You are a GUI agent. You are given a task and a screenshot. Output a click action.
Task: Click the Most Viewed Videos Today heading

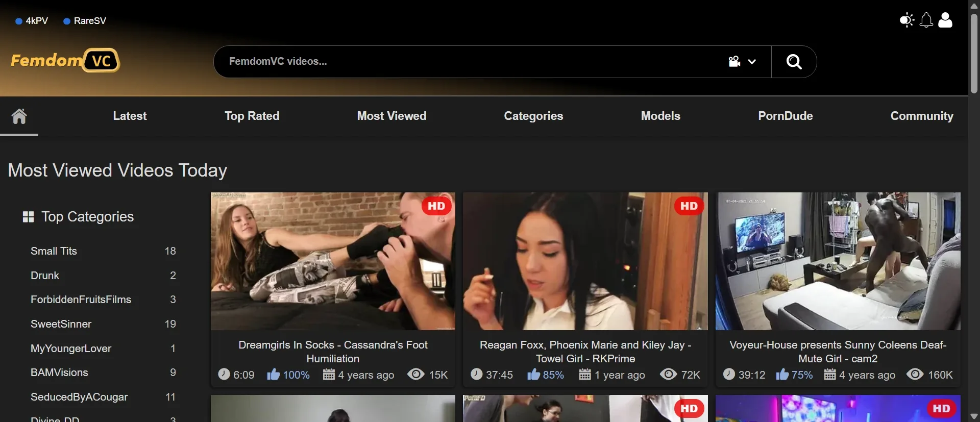click(117, 170)
